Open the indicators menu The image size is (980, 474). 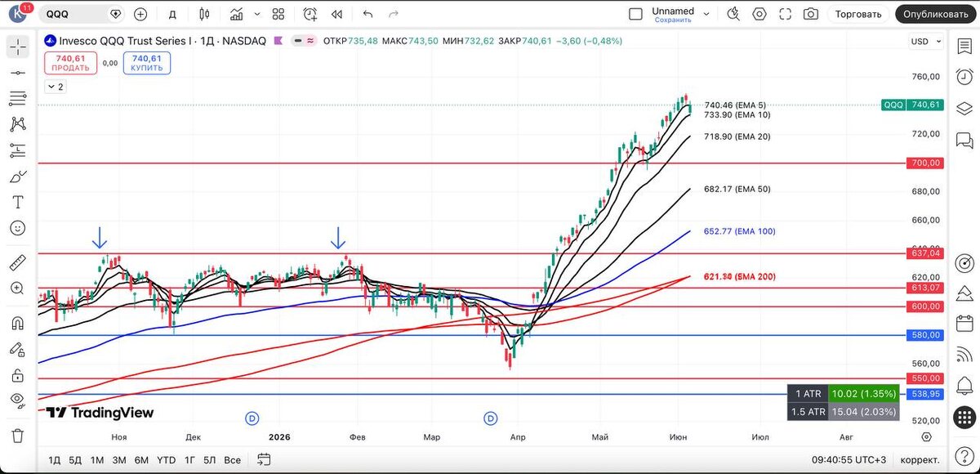[x=236, y=14]
